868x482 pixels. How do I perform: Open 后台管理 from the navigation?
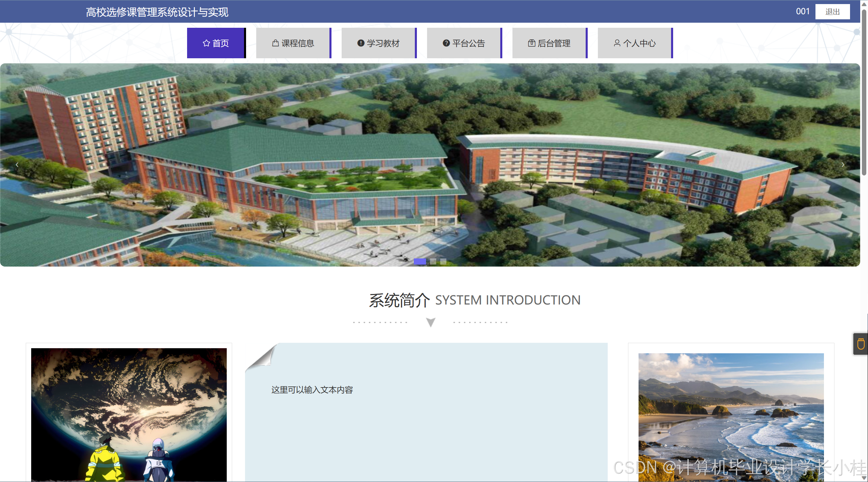pyautogui.click(x=550, y=43)
